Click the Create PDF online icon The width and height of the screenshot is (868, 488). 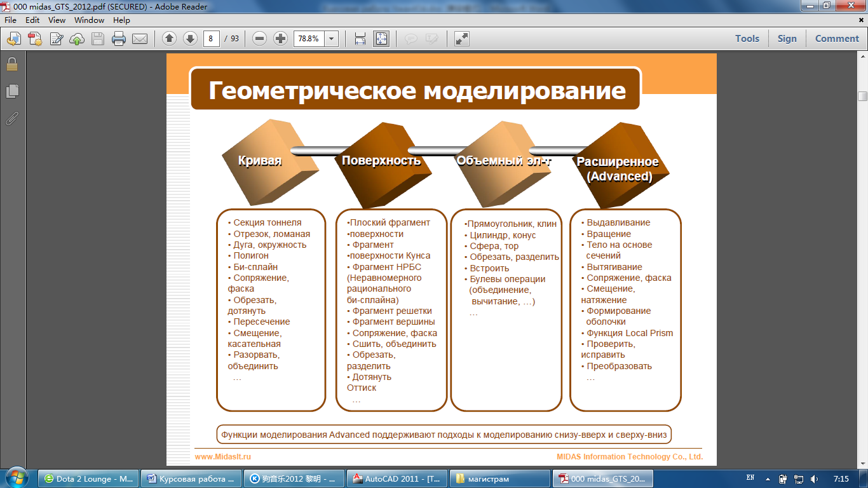35,39
